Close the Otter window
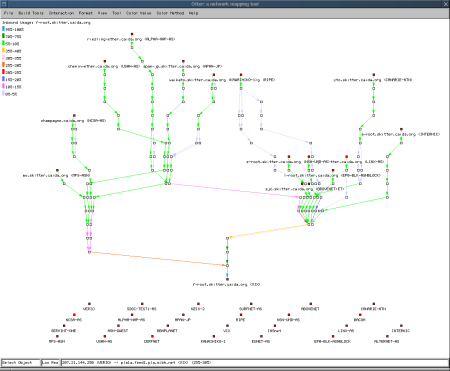The width and height of the screenshot is (450, 371). (446, 4)
